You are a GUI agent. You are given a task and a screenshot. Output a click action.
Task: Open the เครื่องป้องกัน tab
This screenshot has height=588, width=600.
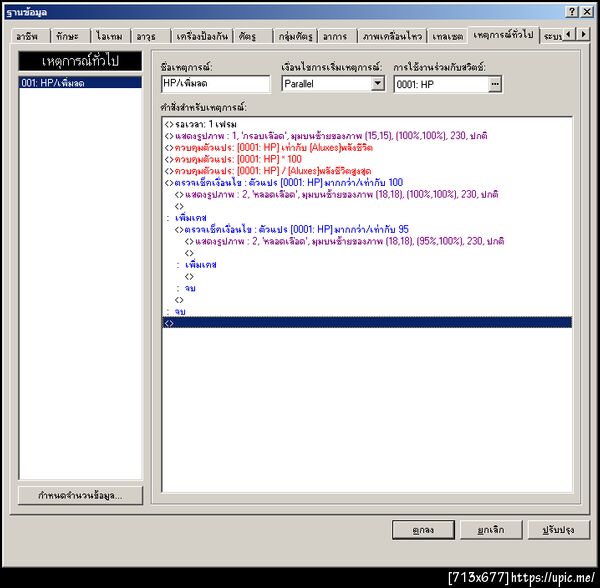pos(202,37)
